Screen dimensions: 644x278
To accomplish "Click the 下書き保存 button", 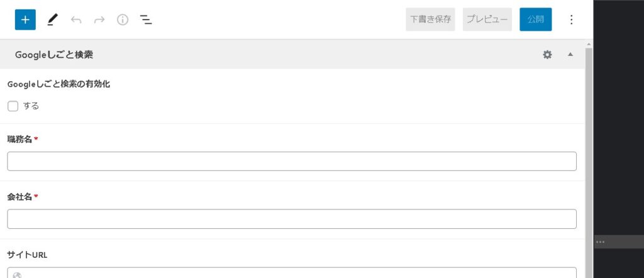I will click(x=430, y=19).
